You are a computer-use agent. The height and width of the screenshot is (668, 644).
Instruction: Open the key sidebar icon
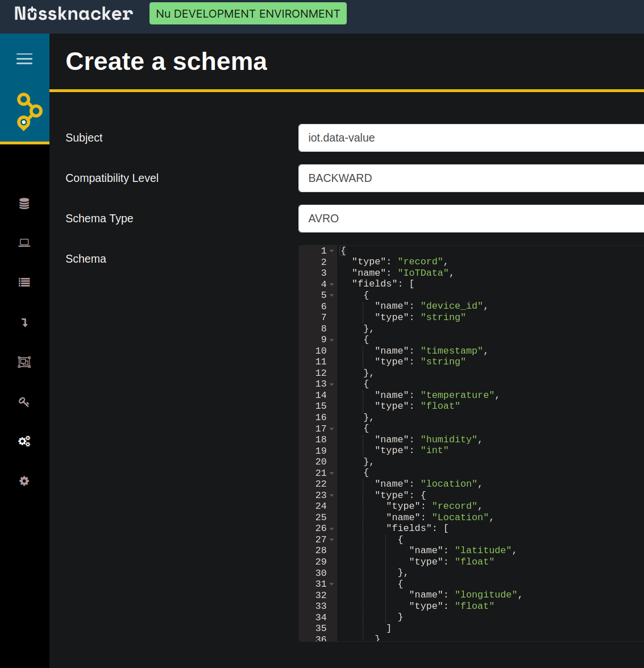[24, 402]
